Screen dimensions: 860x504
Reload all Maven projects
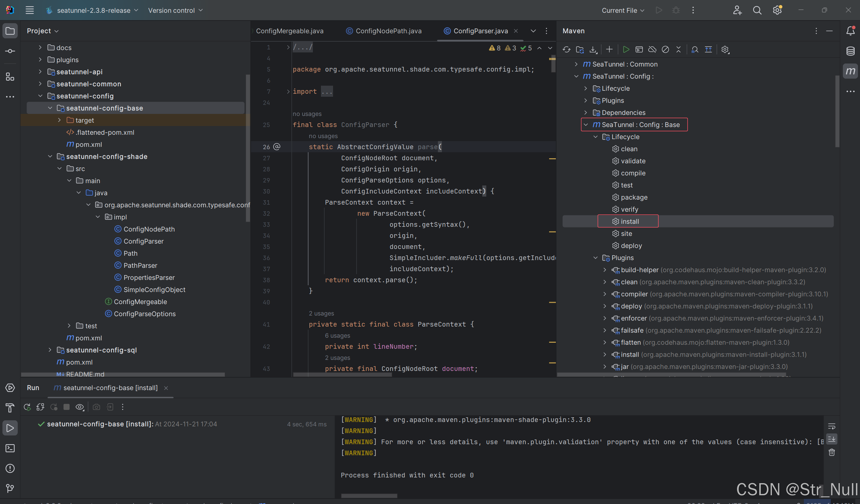[x=567, y=49]
